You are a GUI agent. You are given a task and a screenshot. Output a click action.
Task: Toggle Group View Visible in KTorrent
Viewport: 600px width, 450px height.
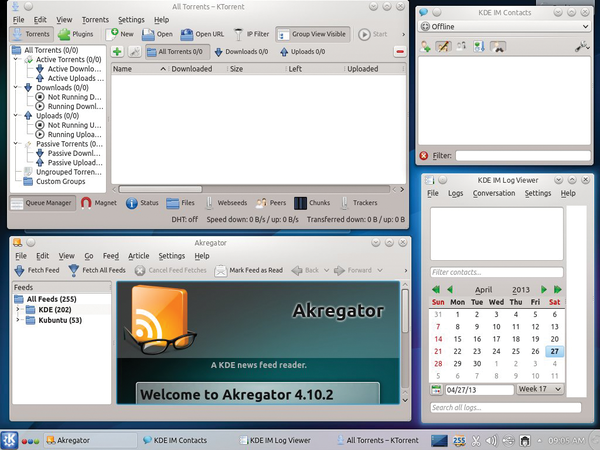[x=313, y=34]
